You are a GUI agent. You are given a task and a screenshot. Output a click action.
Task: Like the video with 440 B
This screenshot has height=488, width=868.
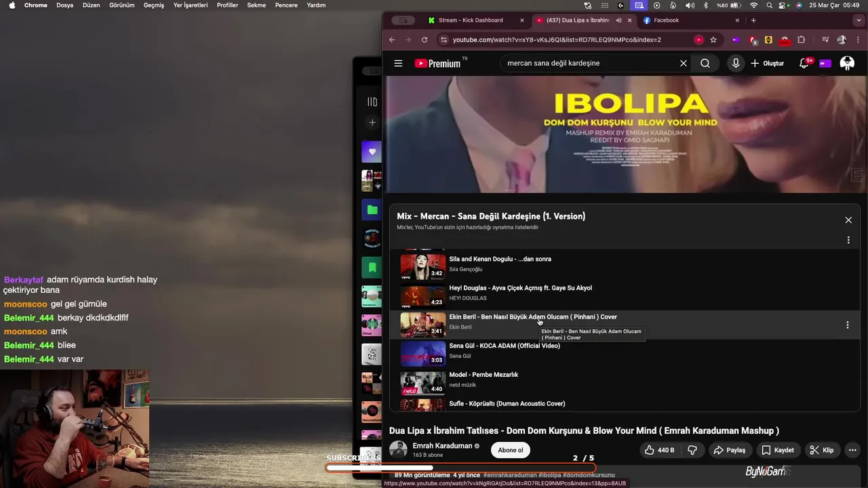[x=658, y=450]
